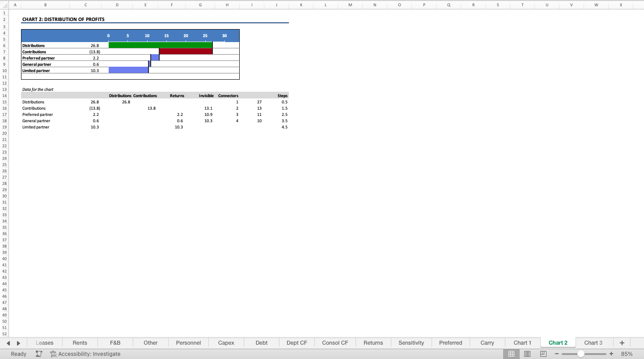Open the Carry sheet tab
644x359 pixels.
487,343
